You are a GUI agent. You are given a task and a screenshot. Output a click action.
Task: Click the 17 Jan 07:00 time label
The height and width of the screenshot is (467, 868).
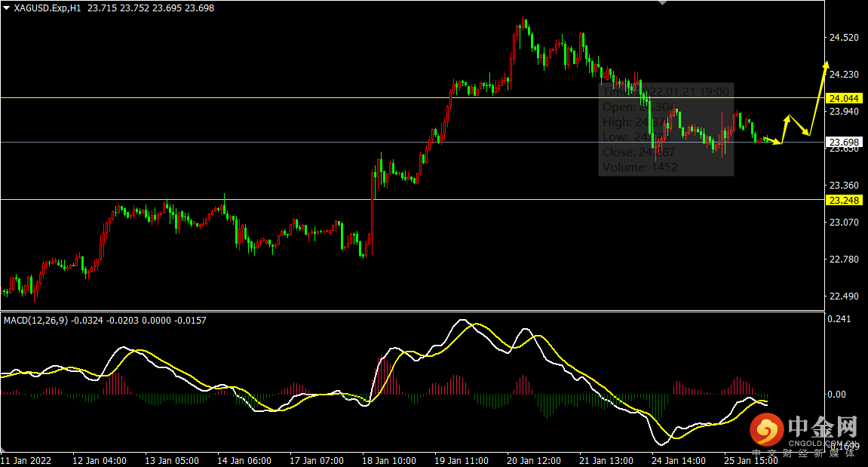317,460
